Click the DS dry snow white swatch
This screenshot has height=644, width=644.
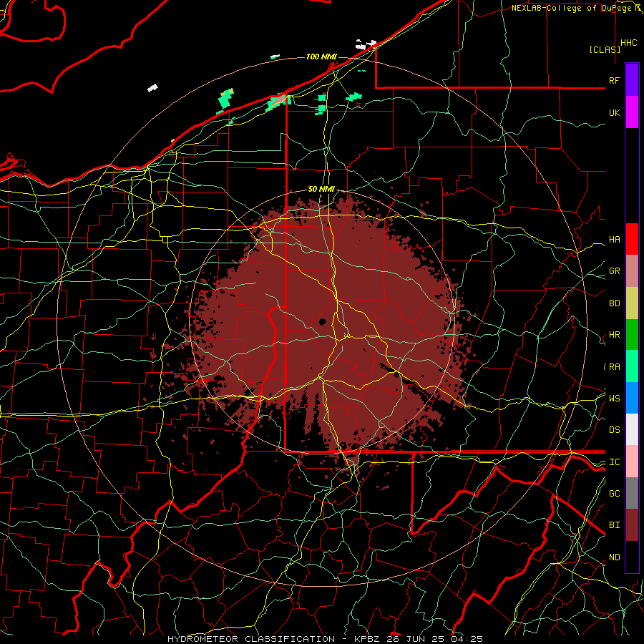[632, 429]
